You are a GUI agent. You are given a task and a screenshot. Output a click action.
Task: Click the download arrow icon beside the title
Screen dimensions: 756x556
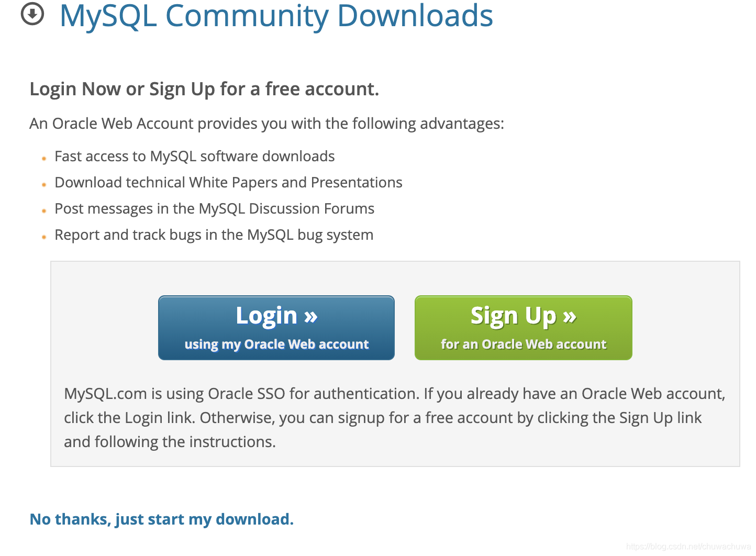tap(31, 15)
